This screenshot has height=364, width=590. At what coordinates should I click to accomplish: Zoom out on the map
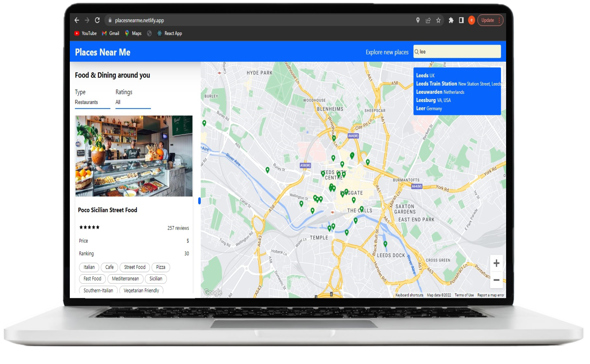[x=496, y=280]
